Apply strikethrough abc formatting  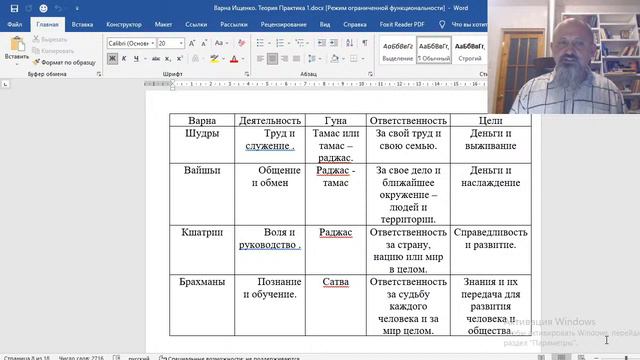coord(156,59)
